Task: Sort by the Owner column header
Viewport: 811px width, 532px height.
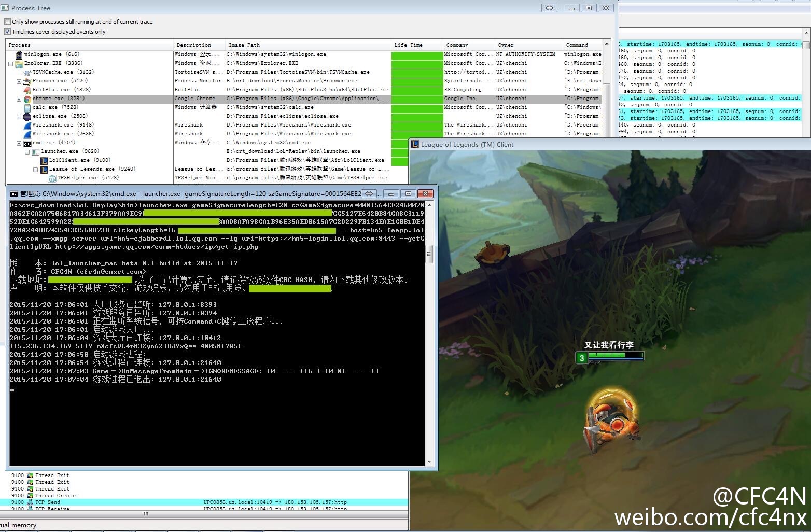Action: [528, 45]
